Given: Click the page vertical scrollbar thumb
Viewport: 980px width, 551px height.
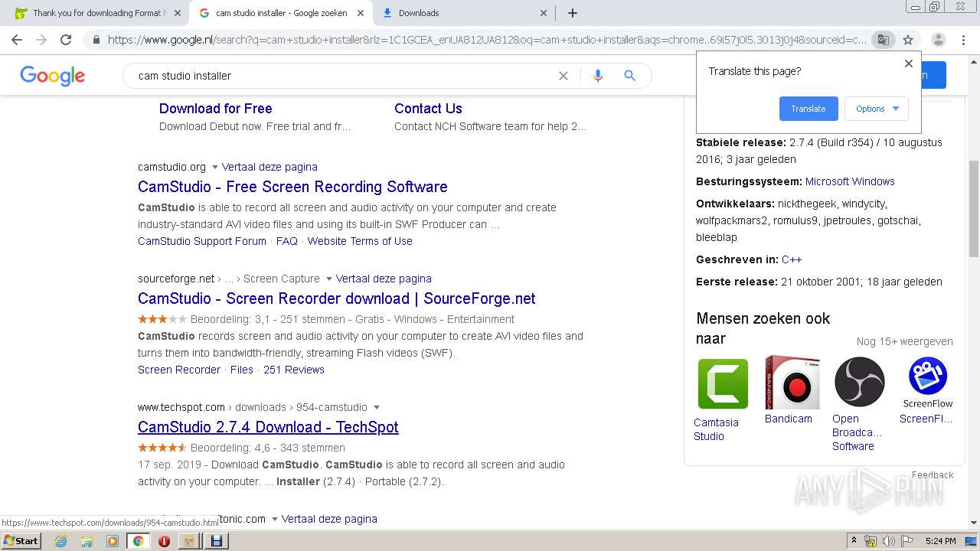Looking at the screenshot, I should (974, 208).
